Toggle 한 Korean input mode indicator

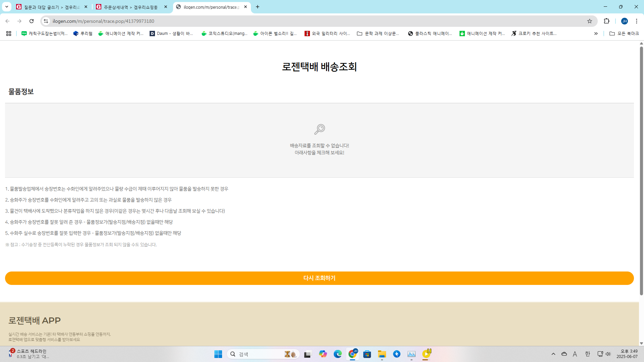[588, 354]
